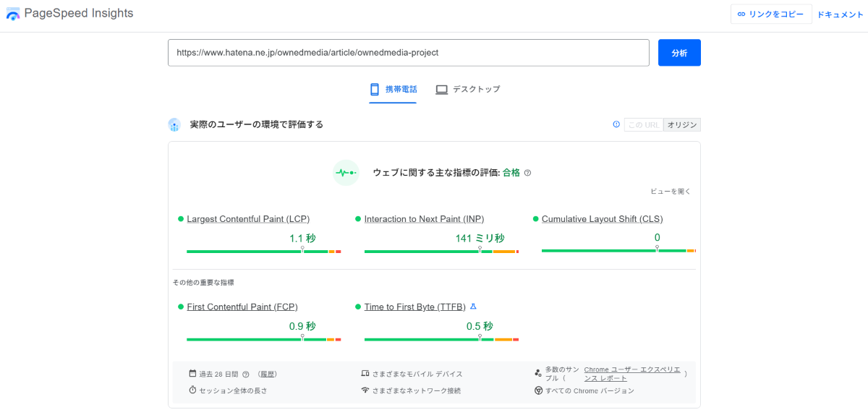
Task: Click the ウェブに関する主な指標の評価 text
Action: pos(436,173)
